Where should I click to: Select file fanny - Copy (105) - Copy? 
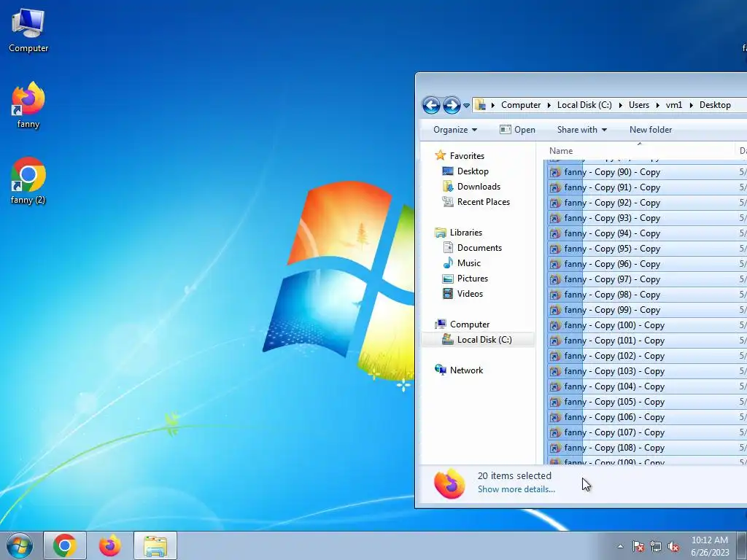pos(647,402)
